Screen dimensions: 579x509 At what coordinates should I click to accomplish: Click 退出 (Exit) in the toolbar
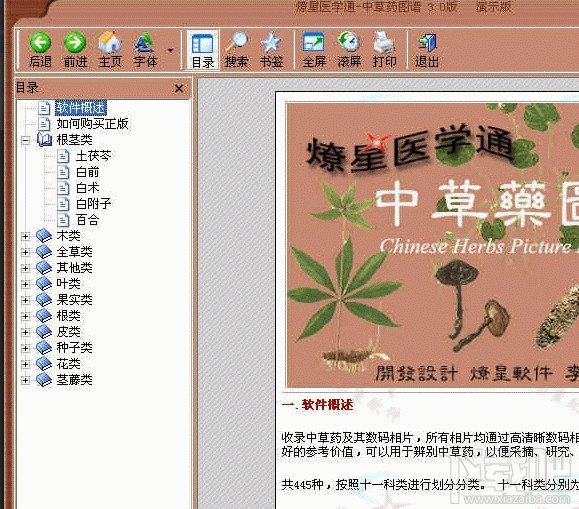[x=427, y=49]
